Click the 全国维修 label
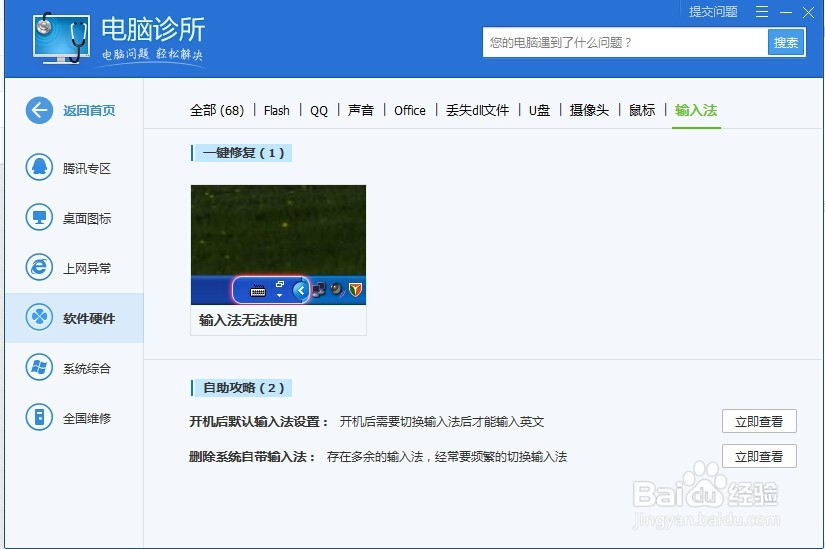 (x=87, y=418)
